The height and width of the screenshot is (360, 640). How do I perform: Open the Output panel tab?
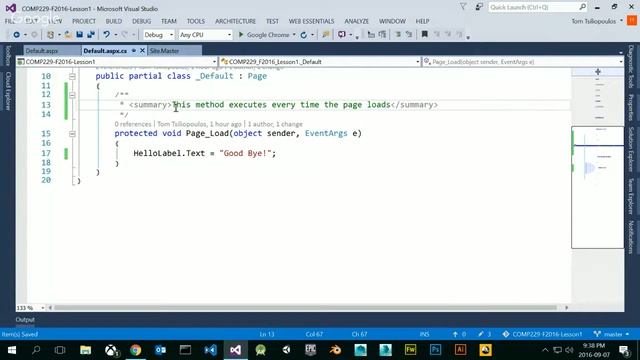[25, 320]
